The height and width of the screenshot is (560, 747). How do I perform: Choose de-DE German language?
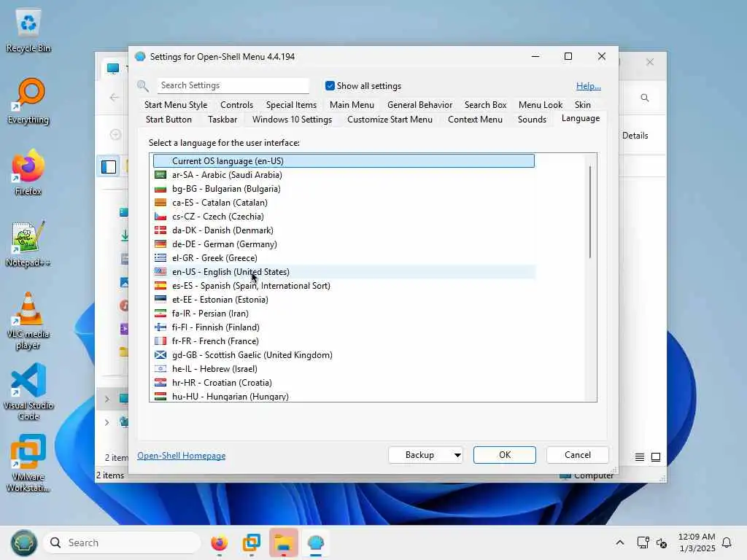point(344,244)
